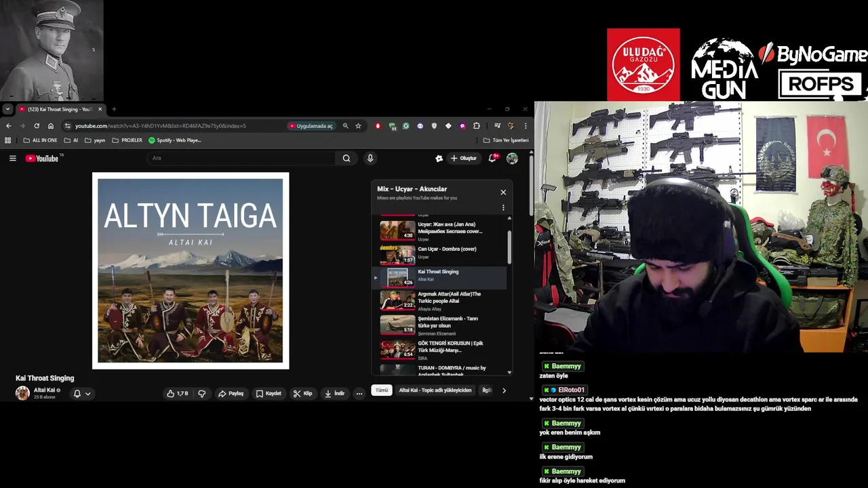The image size is (868, 488).
Task: Open the AI bookmark folder
Action: click(x=71, y=140)
